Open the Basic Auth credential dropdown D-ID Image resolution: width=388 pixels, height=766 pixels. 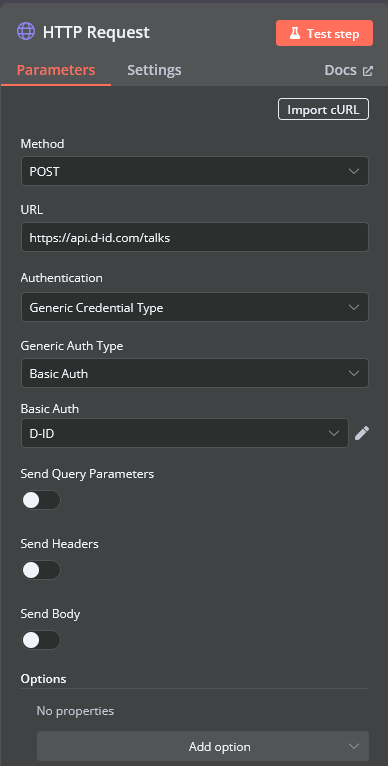pyautogui.click(x=185, y=433)
